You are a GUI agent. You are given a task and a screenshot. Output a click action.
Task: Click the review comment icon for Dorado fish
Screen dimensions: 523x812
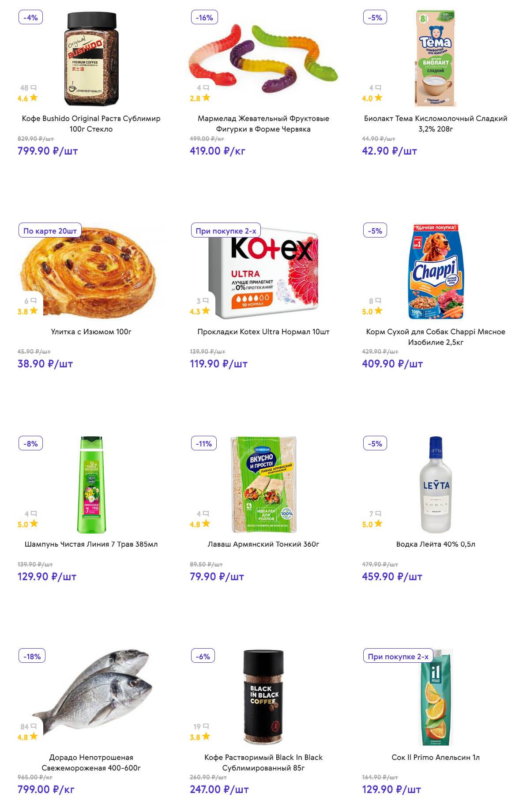tap(34, 726)
